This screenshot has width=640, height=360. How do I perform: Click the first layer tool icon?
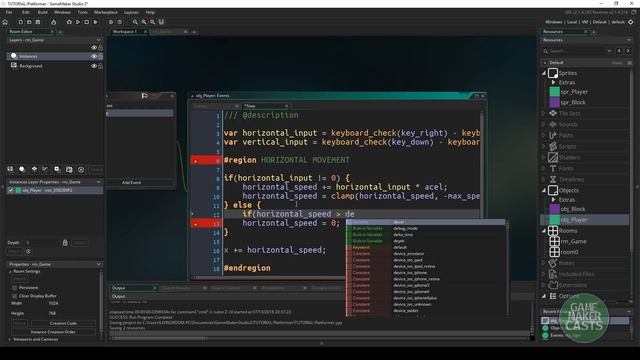[x=11, y=169]
